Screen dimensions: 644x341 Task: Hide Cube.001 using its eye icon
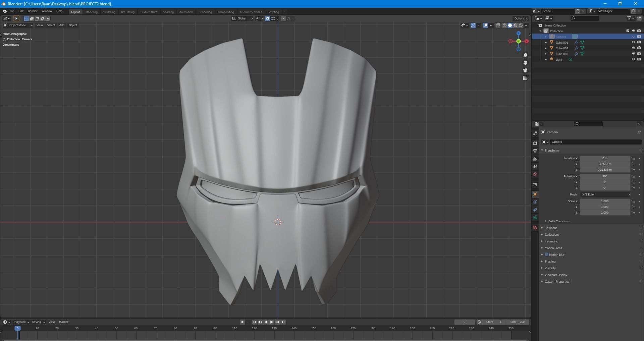pyautogui.click(x=634, y=42)
